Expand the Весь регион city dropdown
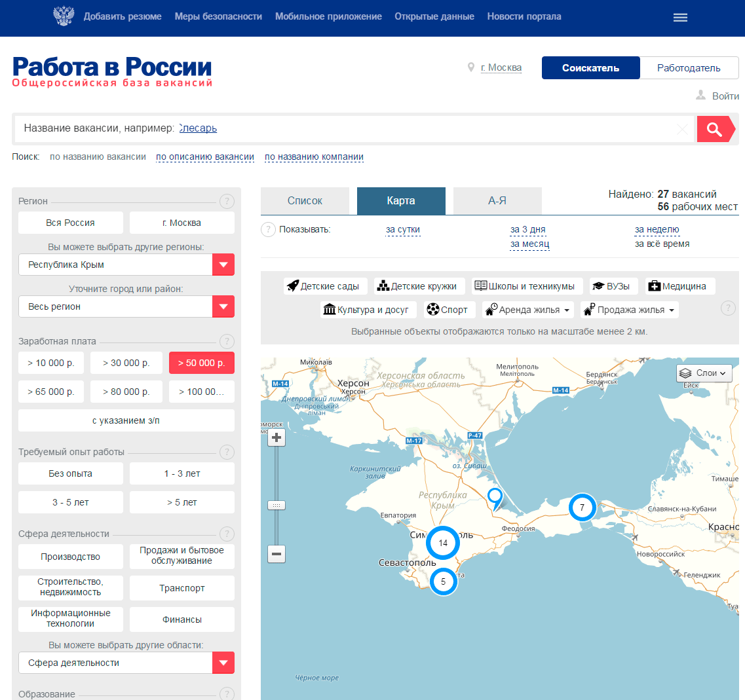745x700 pixels. tap(223, 307)
